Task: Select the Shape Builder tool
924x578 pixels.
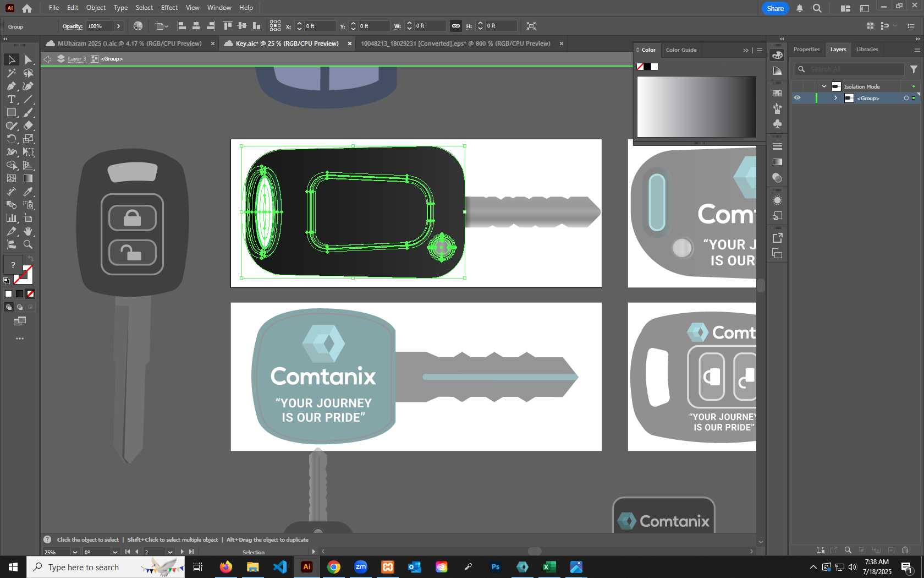Action: [x=11, y=165]
